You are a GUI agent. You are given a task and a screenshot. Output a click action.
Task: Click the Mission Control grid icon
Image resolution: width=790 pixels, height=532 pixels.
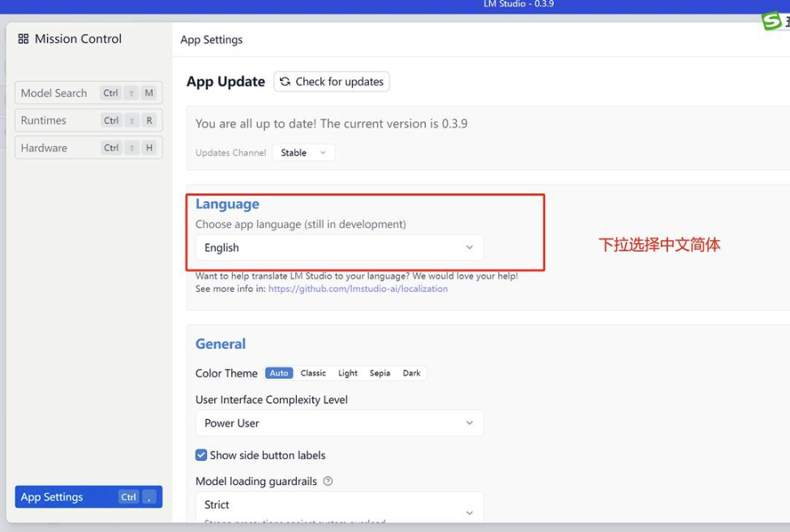[24, 39]
